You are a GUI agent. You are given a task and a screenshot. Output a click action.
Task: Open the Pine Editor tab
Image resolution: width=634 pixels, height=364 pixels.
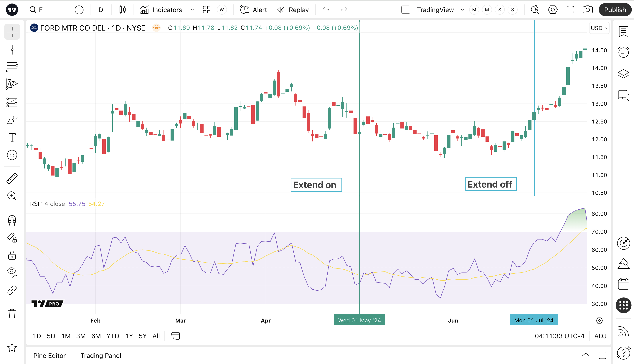pyautogui.click(x=49, y=355)
